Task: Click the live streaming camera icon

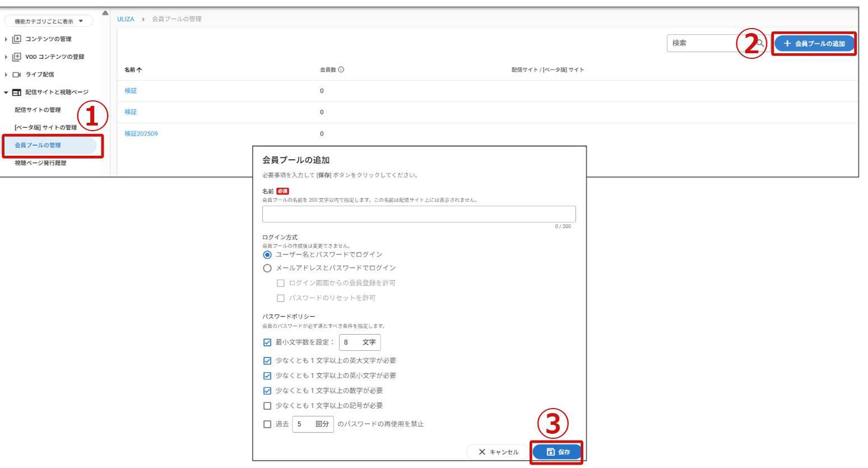Action: coord(17,75)
